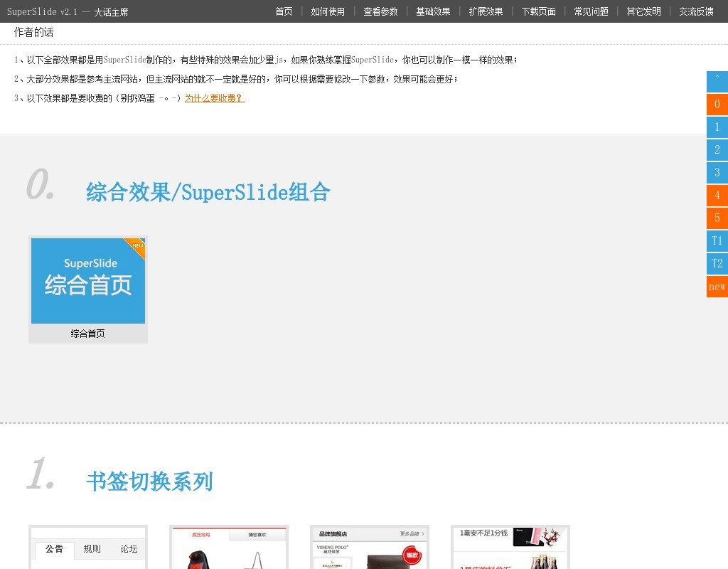The height and width of the screenshot is (569, 728).
Task: Click the 综合首页 caption under thumbnail
Action: pyautogui.click(x=87, y=334)
